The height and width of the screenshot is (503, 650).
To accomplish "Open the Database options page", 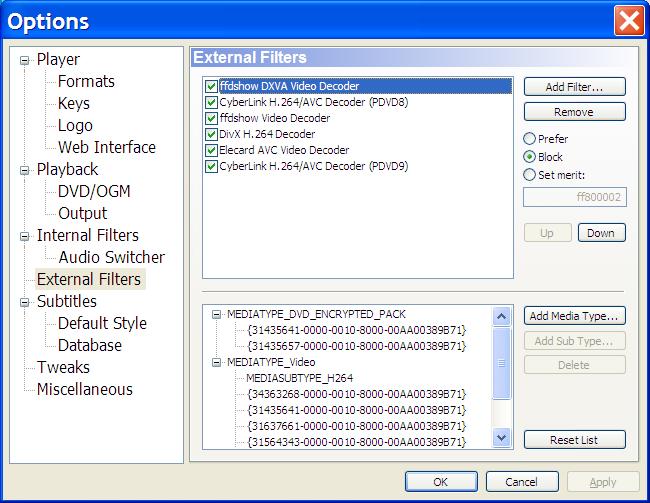I will pyautogui.click(x=90, y=345).
